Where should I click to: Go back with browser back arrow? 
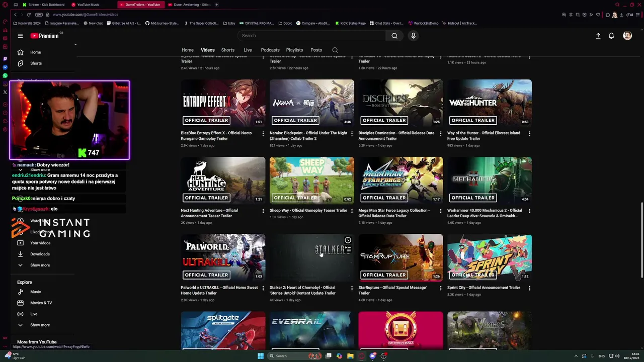coord(15,15)
